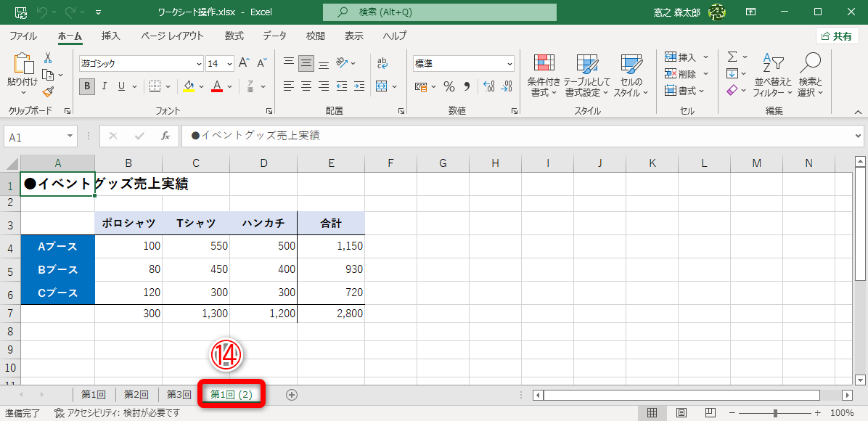Apply bold formatting with the B icon

coord(86,86)
